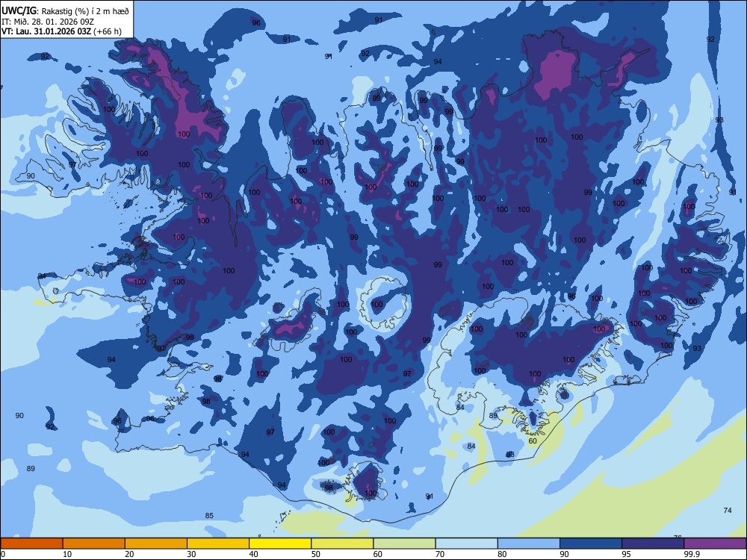This screenshot has height=560, width=747.
Task: Select the 95–99.9 dark indigo legend swatch
Action: tap(653, 544)
